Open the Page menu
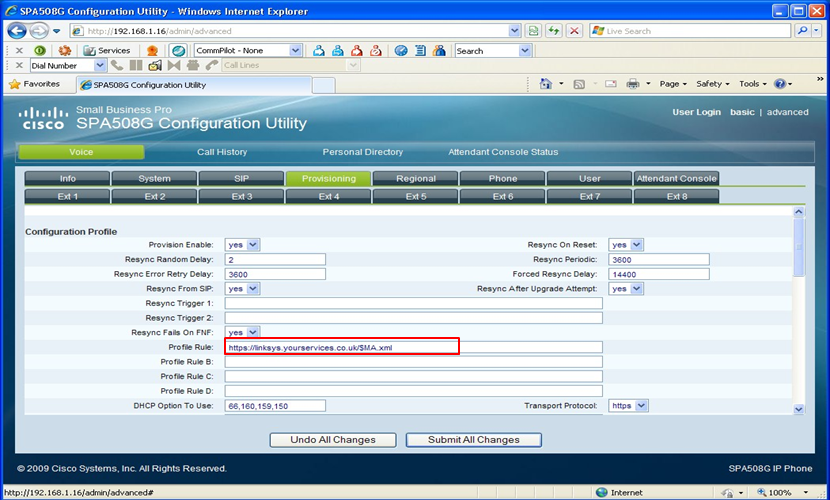The image size is (830, 500). click(x=673, y=84)
